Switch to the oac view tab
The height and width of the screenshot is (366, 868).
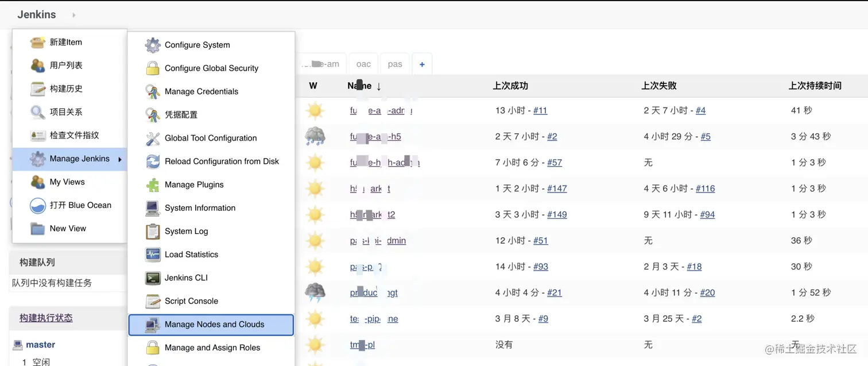click(x=363, y=64)
